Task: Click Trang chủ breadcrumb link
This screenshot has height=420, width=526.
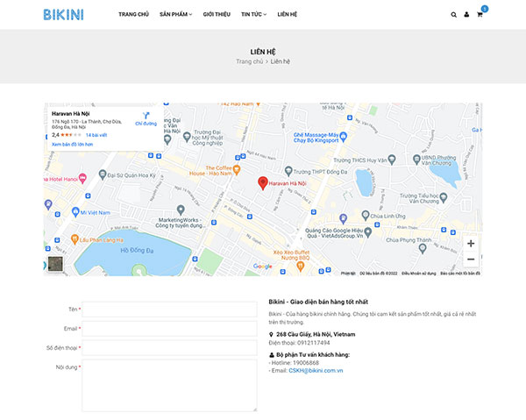Action: point(250,61)
